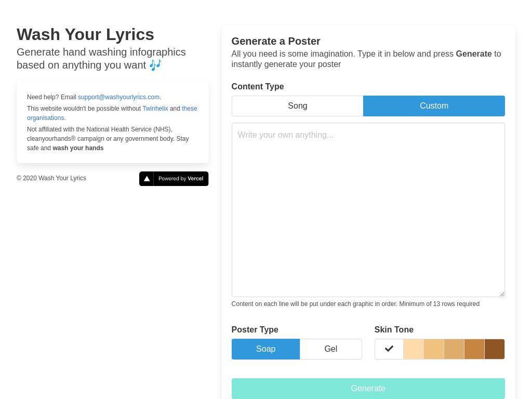This screenshot has height=399, width=532.
Task: Switch content type to Song
Action: tap(298, 106)
